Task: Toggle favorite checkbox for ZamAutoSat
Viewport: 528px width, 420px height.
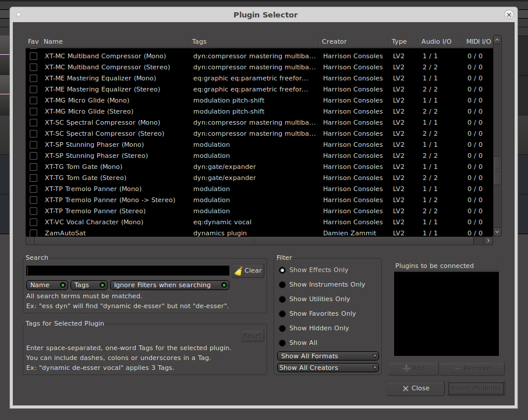Action: point(33,233)
